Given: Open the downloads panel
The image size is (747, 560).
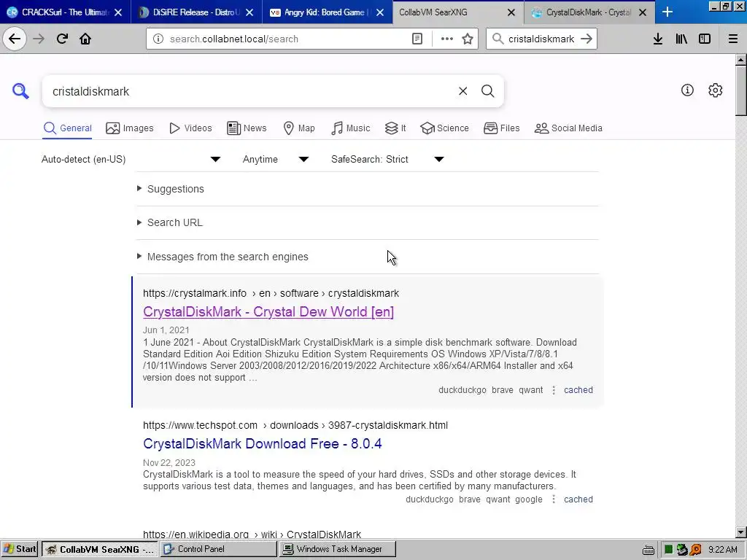Looking at the screenshot, I should coord(658,39).
